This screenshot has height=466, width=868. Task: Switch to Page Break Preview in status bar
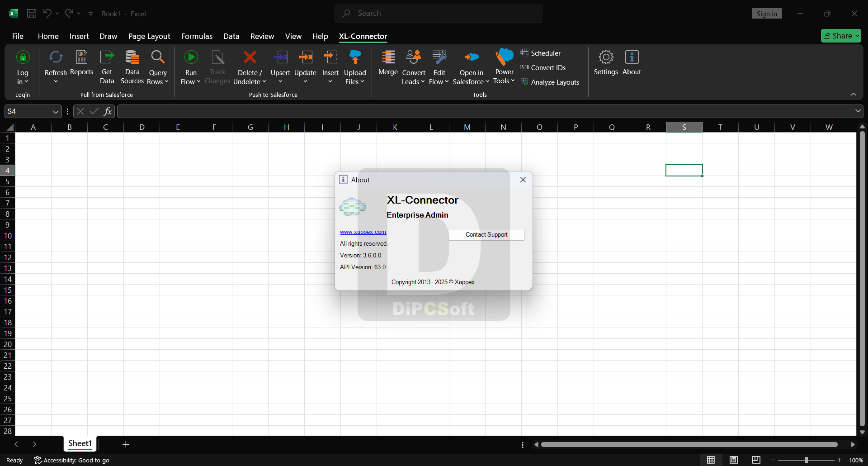(756, 460)
